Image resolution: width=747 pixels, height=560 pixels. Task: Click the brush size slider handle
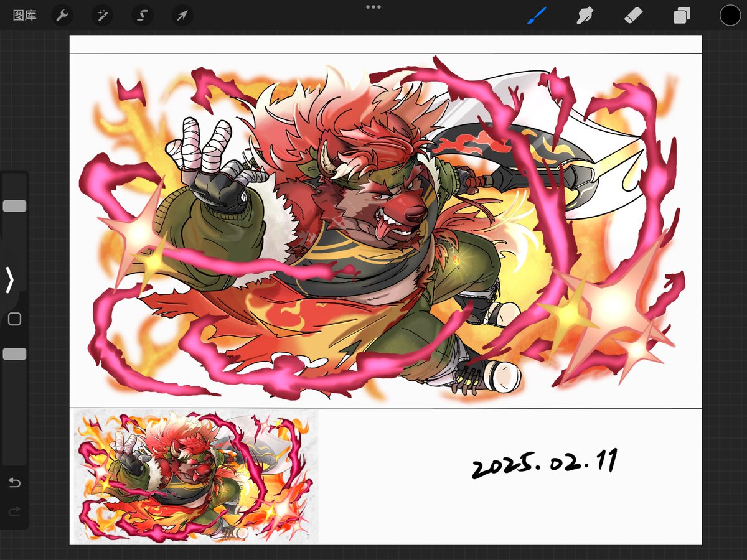tap(14, 206)
